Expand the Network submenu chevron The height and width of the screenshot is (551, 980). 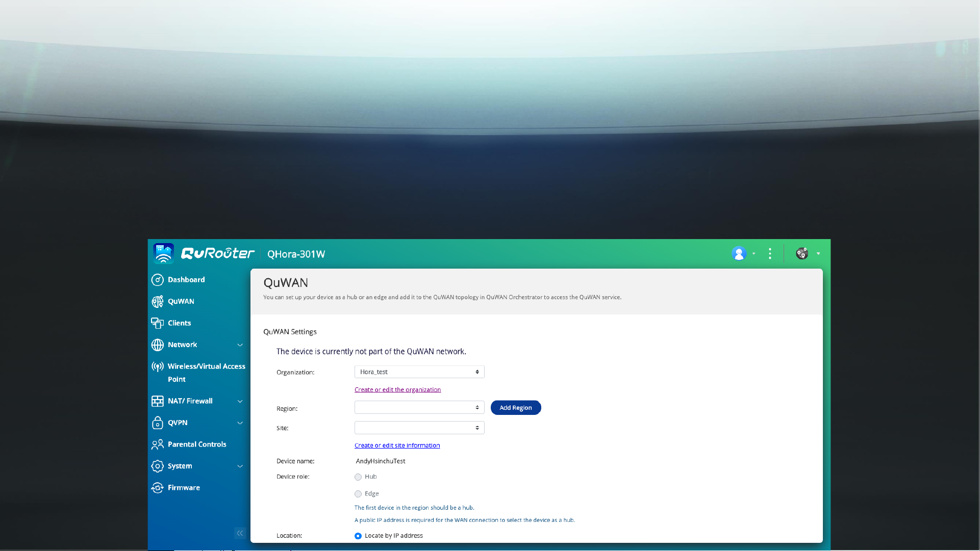pos(240,345)
